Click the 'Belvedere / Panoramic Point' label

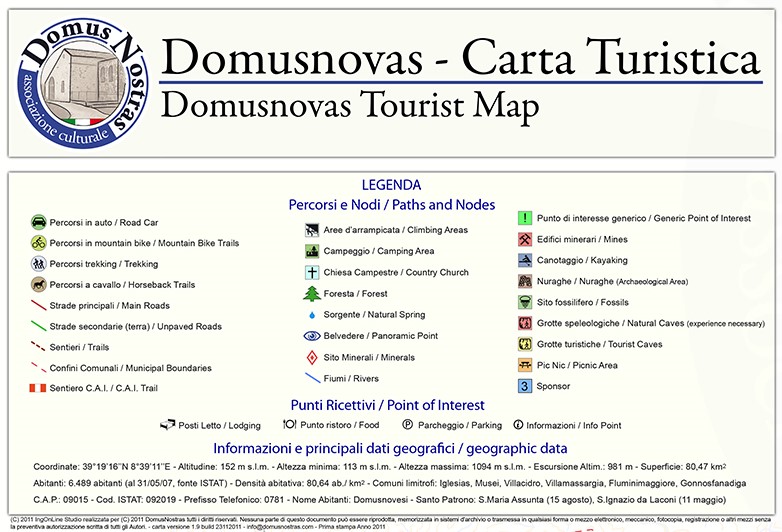pos(381,336)
